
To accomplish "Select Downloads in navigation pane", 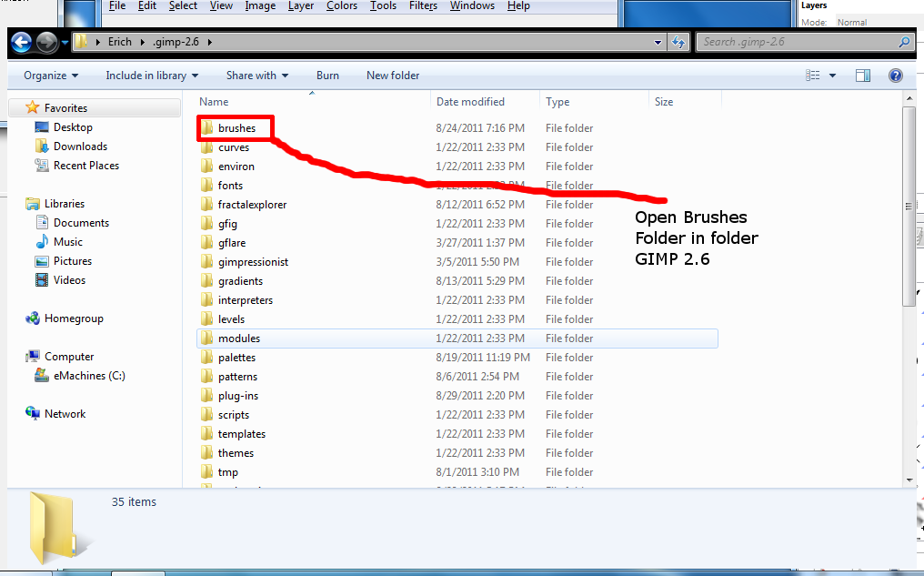I will pyautogui.click(x=80, y=147).
